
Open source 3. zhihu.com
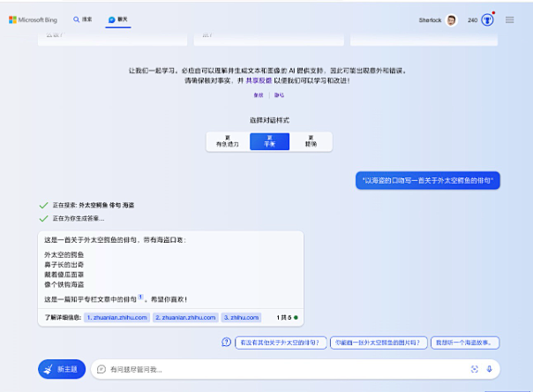(241, 318)
